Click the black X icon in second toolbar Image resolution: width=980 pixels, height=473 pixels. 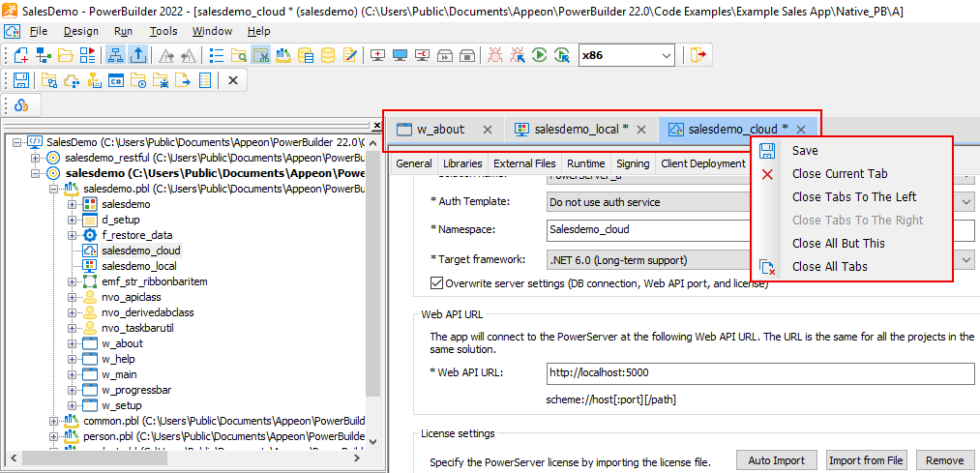tap(232, 80)
